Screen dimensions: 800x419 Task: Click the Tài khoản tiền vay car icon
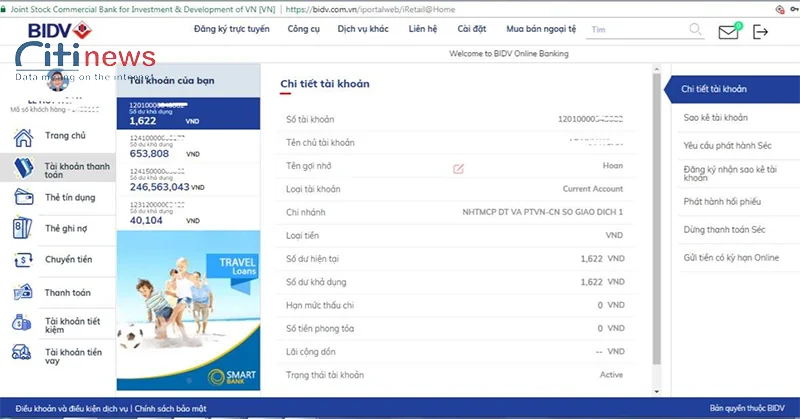pyautogui.click(x=21, y=353)
